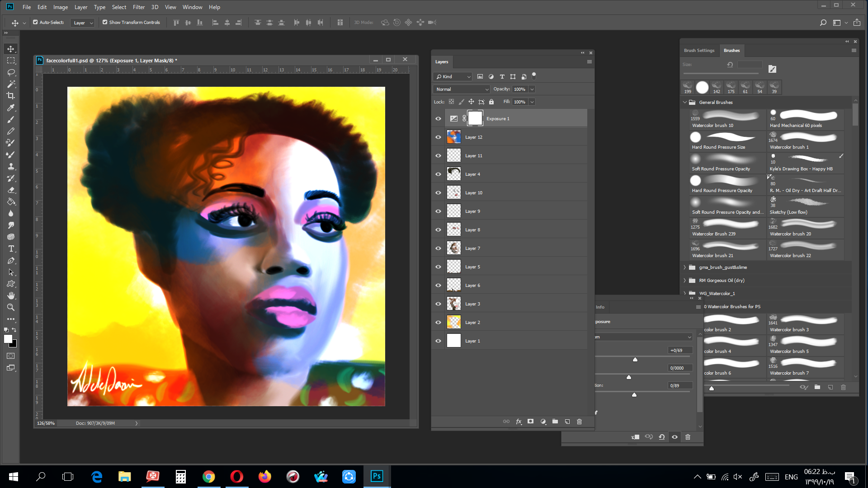Select the Rectangular Marquee tool
This screenshot has height=488, width=868.
coord(11,61)
